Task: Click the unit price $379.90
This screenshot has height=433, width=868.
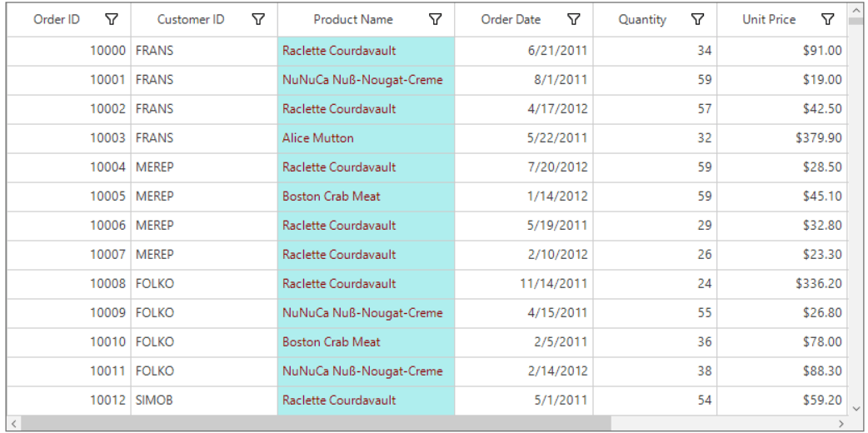Action: pyautogui.click(x=782, y=138)
